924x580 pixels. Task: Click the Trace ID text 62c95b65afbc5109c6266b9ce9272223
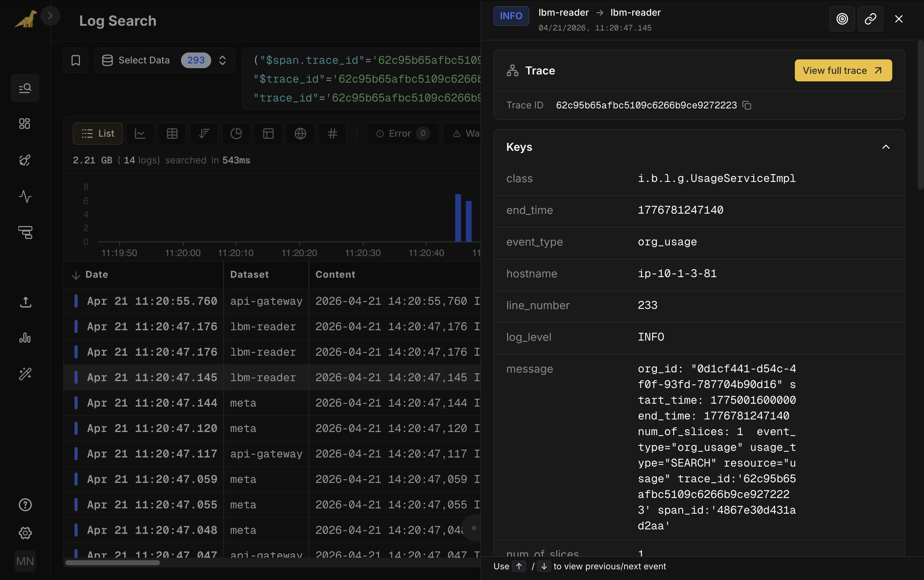tap(646, 105)
